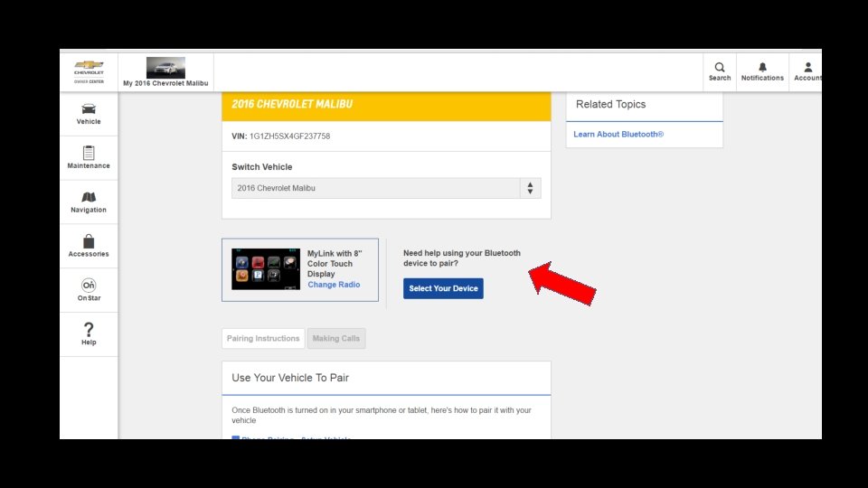Open Accessories in the left sidebar
The width and height of the screenshot is (868, 488).
click(89, 246)
